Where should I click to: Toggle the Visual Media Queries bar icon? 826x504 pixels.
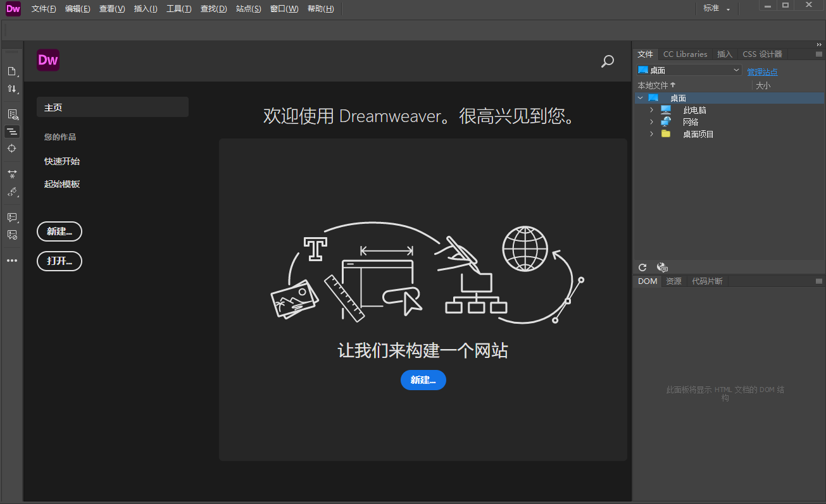point(12,132)
